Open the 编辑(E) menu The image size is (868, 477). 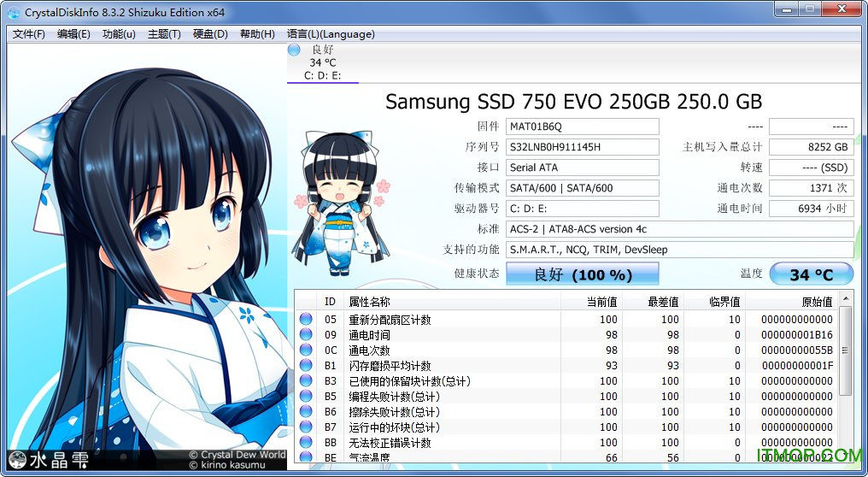(x=73, y=34)
